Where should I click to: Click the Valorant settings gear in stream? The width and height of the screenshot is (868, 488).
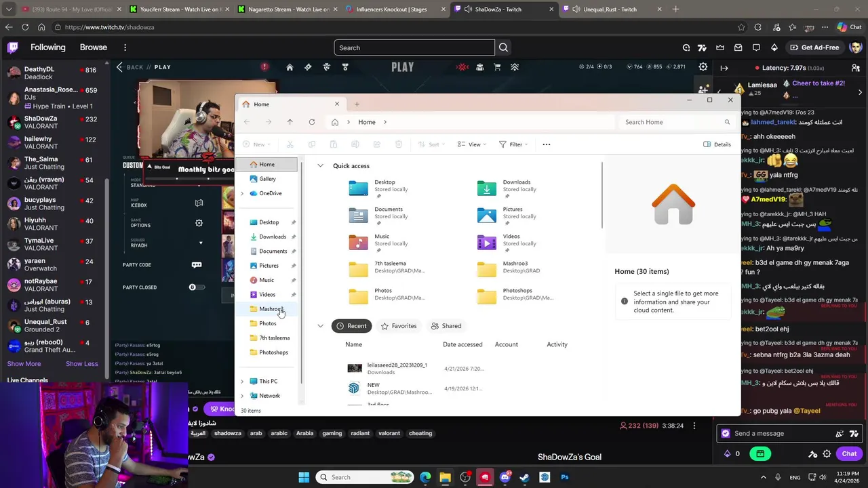point(703,66)
